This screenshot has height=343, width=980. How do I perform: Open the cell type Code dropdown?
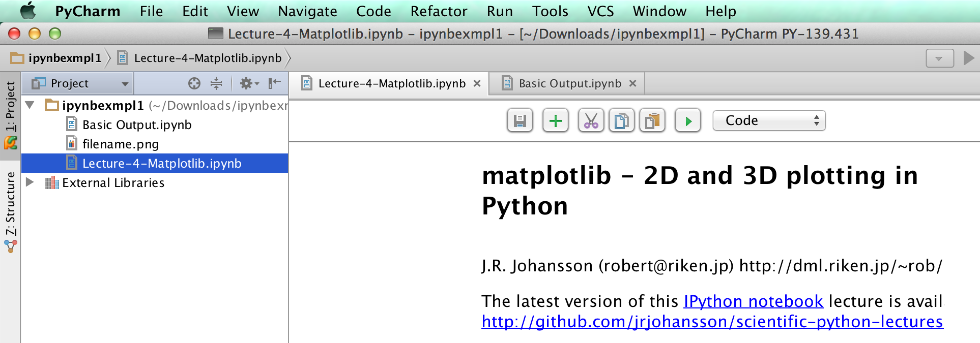[769, 120]
